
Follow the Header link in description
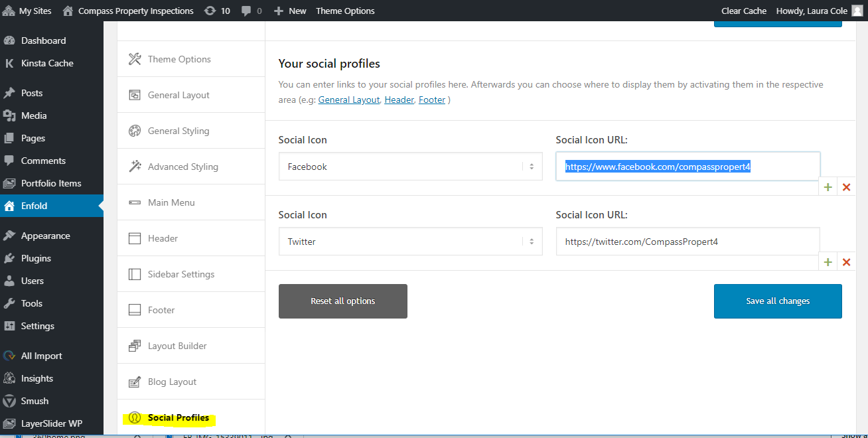click(x=399, y=100)
